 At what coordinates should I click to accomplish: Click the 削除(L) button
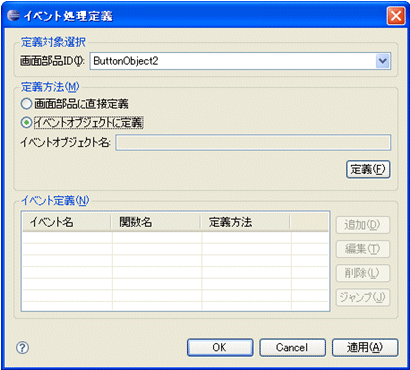click(x=362, y=273)
